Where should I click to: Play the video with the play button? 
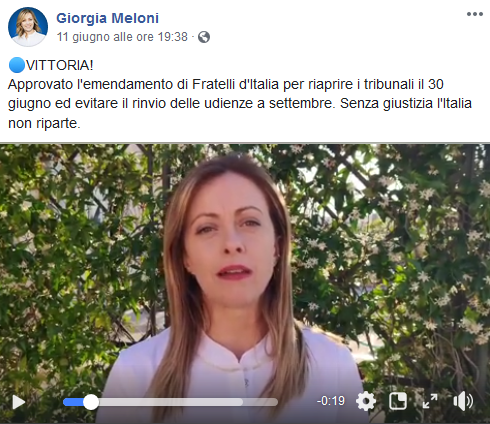(x=19, y=402)
